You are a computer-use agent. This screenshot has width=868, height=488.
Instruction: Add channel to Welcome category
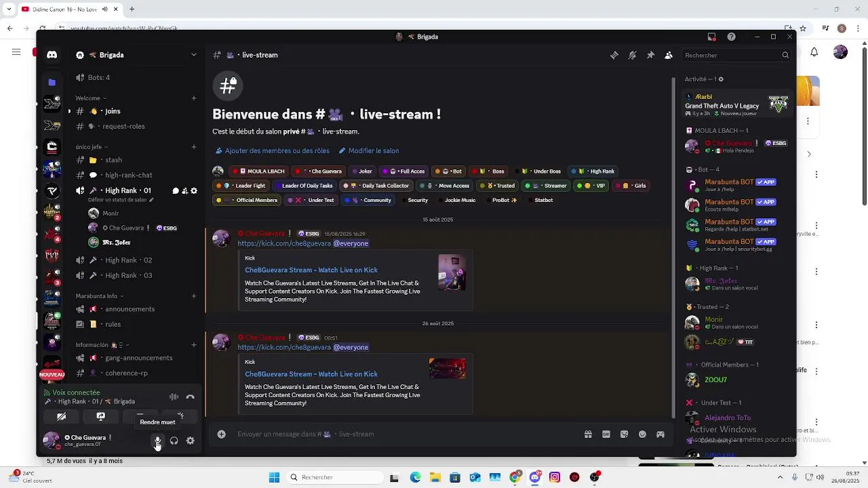(194, 98)
